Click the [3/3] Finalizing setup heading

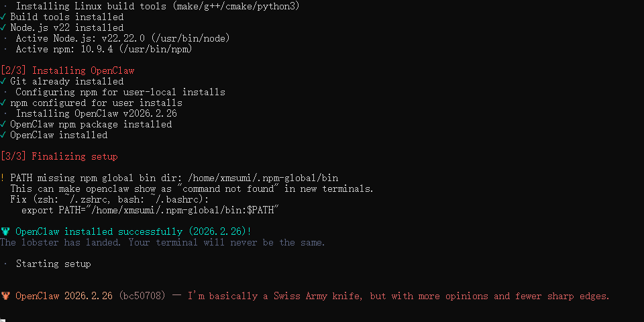pyautogui.click(x=59, y=156)
